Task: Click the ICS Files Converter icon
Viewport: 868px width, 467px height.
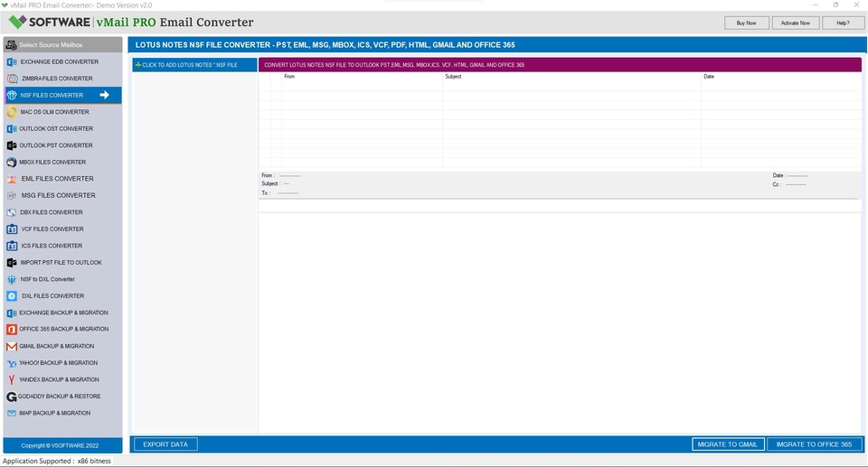Action: [12, 246]
